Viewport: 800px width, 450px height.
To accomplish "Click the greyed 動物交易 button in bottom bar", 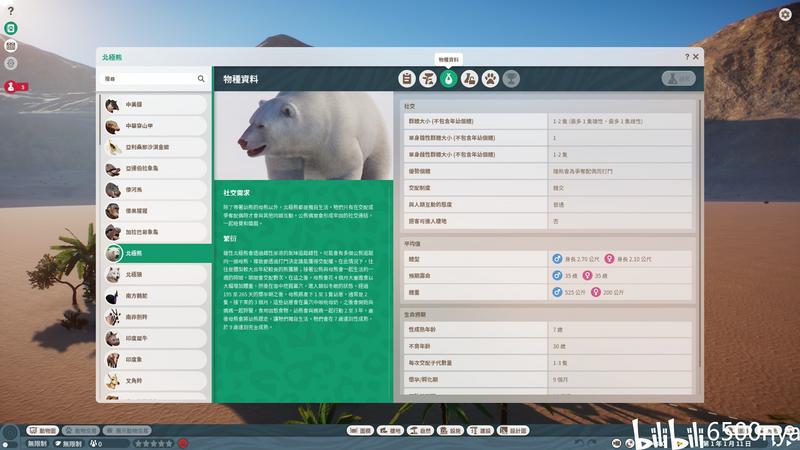I will coord(81,431).
